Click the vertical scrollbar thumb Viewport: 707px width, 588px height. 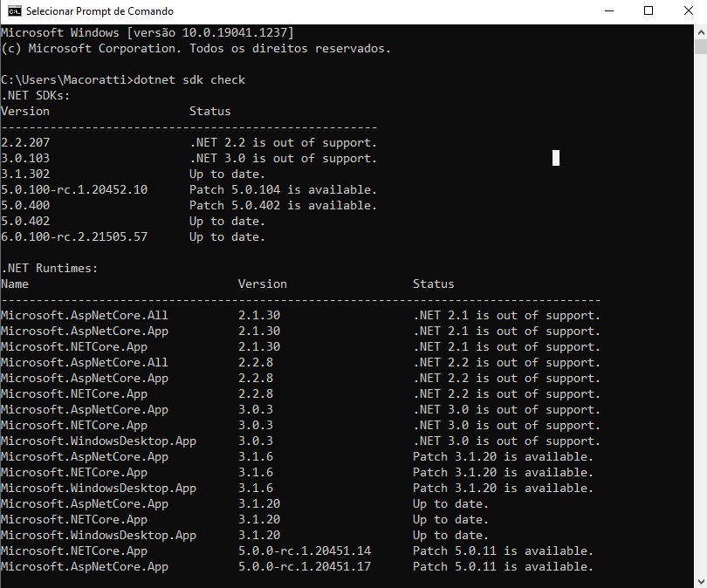click(x=701, y=47)
